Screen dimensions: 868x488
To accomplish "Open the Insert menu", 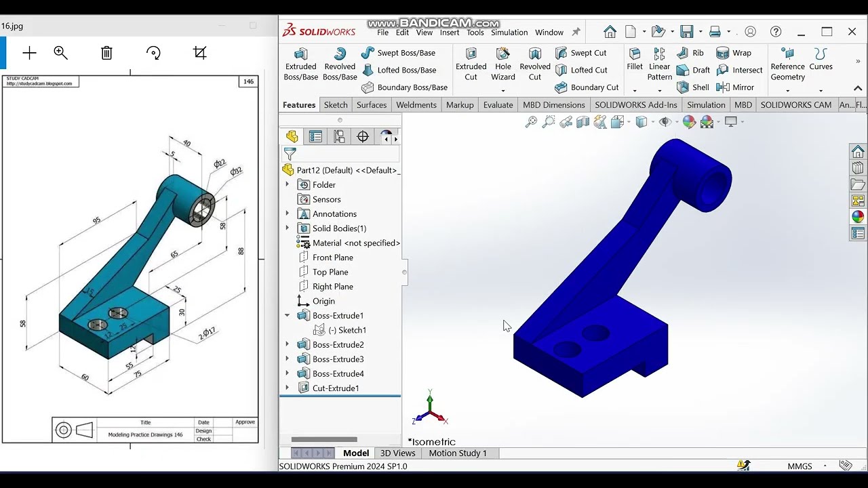I will tap(450, 33).
